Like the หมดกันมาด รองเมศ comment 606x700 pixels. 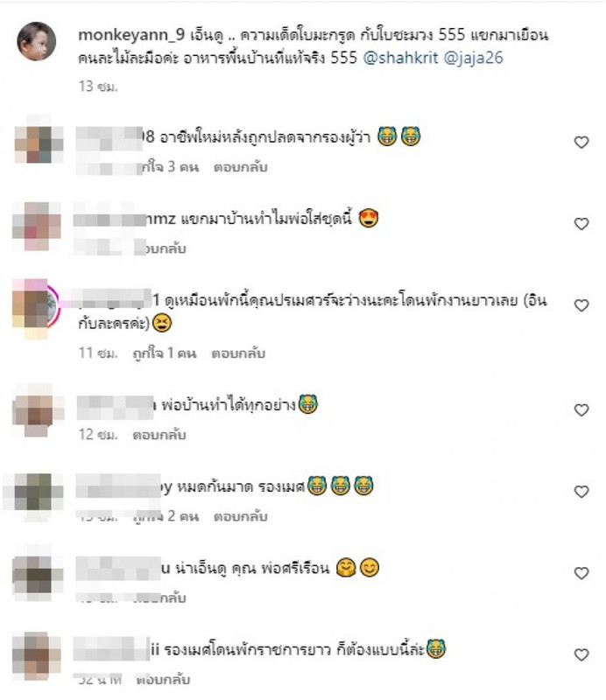(581, 492)
